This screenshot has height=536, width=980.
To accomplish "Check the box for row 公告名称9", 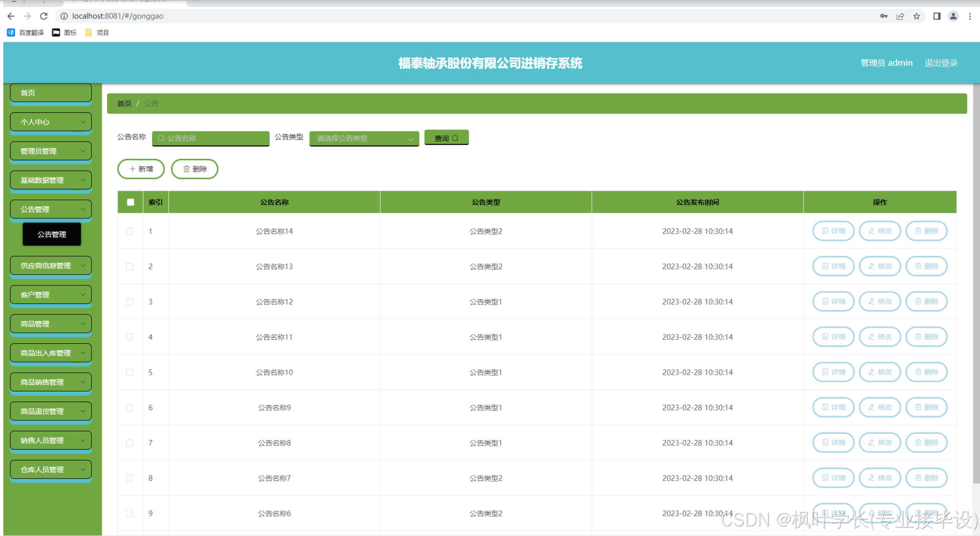I will (129, 408).
